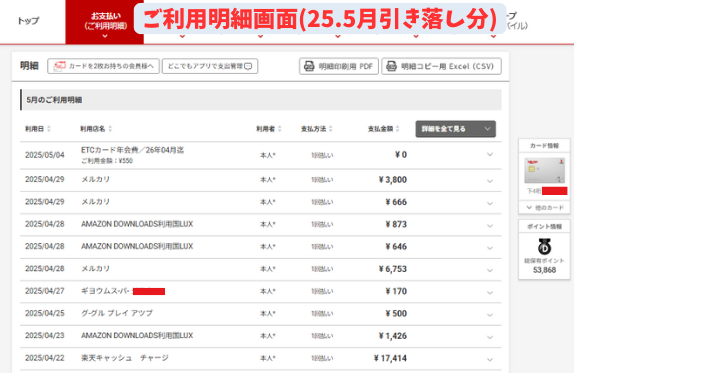
Task: Click どこでもアプリで支出管理 button
Action: [210, 66]
